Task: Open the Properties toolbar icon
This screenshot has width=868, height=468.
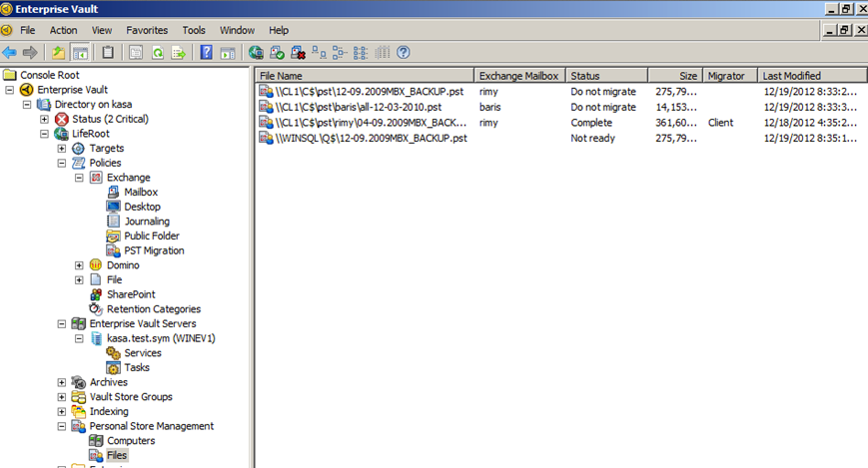Action: [x=136, y=53]
